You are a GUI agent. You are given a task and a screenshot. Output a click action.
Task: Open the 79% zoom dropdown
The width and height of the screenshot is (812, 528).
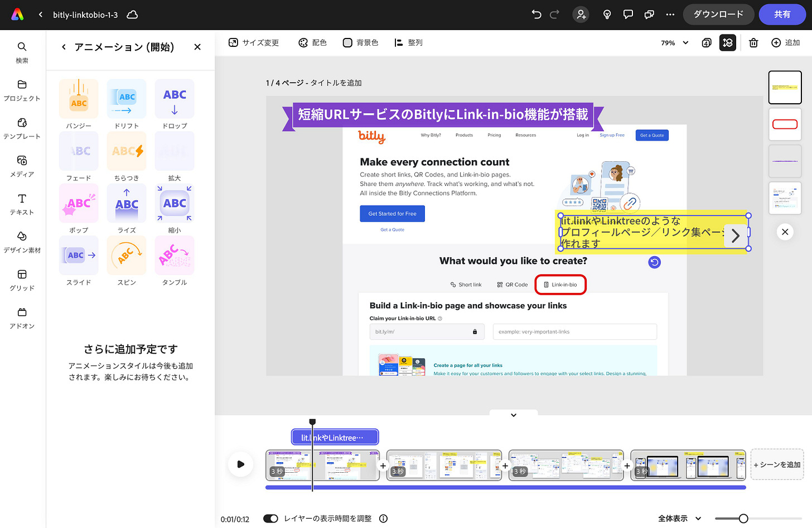click(675, 42)
